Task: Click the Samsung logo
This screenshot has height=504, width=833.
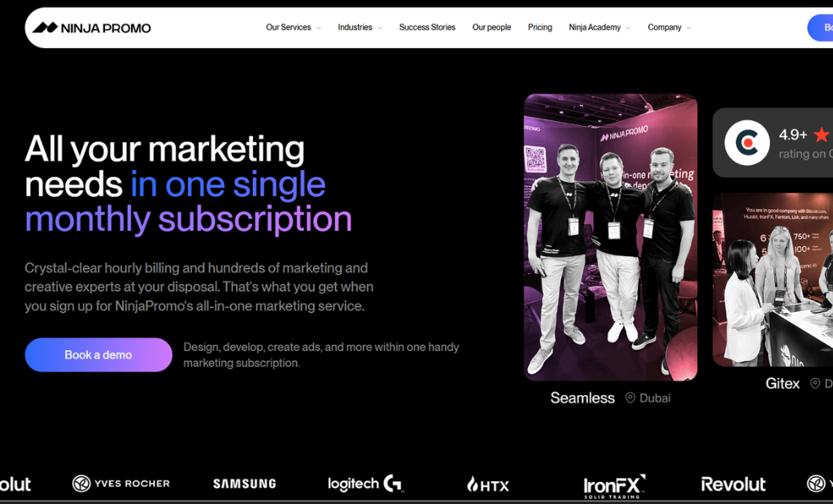Action: tap(244, 484)
